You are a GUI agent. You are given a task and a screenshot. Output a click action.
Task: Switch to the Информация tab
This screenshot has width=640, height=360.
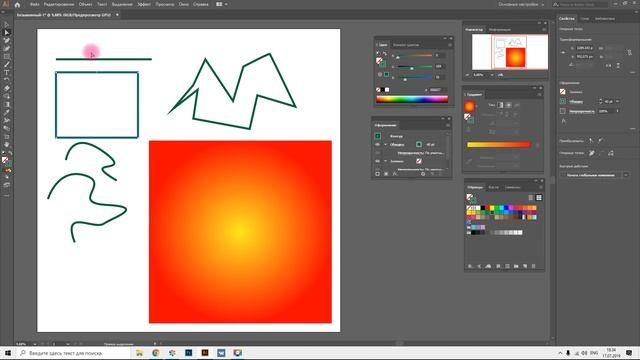point(500,29)
